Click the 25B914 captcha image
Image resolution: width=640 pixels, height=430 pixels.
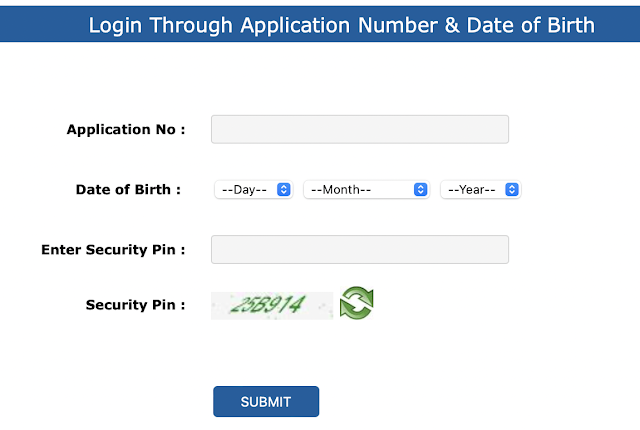coord(271,305)
